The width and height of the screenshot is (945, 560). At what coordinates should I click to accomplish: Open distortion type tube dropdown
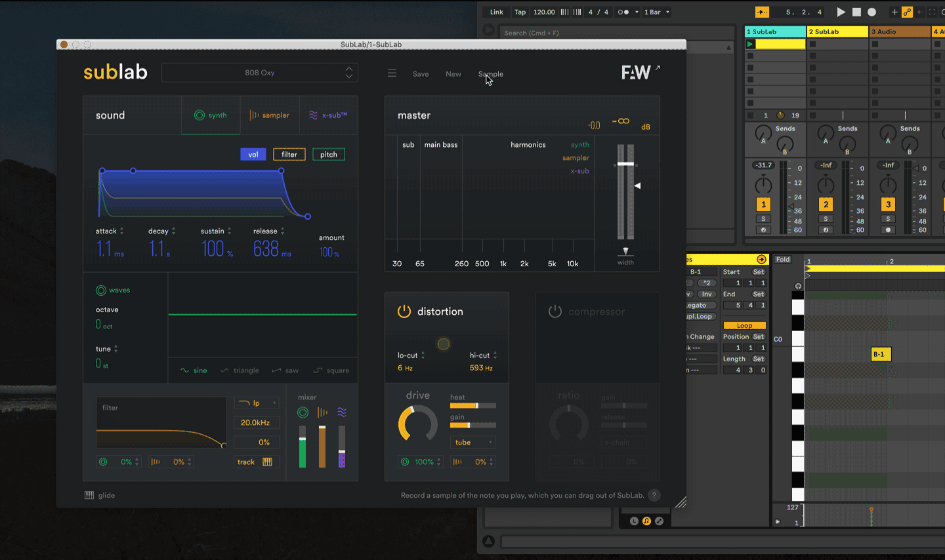[473, 442]
